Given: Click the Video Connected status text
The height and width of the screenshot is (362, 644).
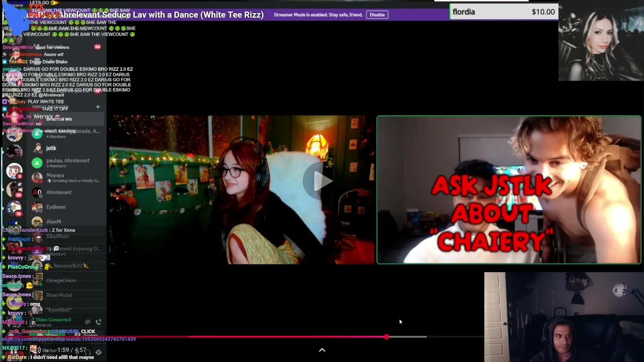Looking at the screenshot, I should [53, 320].
